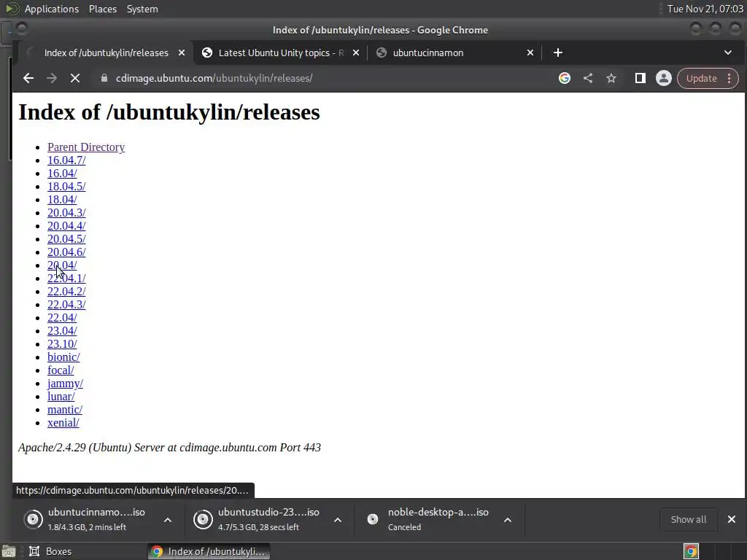The image size is (747, 560).
Task: Open the xenial/ directory link
Action: click(63, 422)
